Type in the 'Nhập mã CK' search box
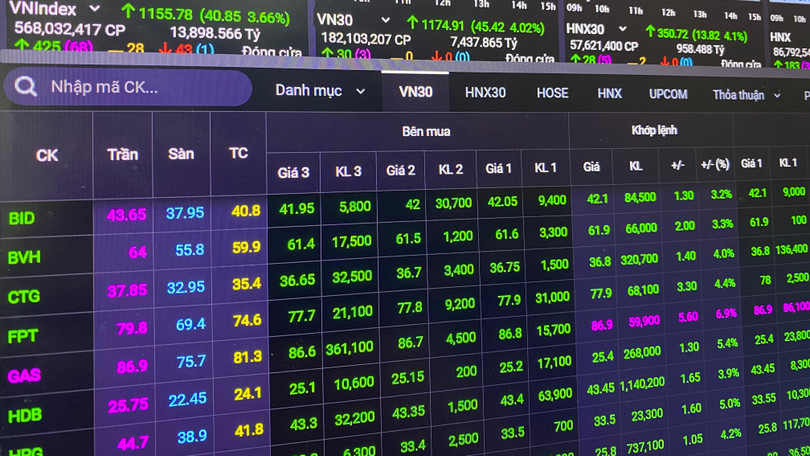Image resolution: width=810 pixels, height=456 pixels. click(140, 88)
